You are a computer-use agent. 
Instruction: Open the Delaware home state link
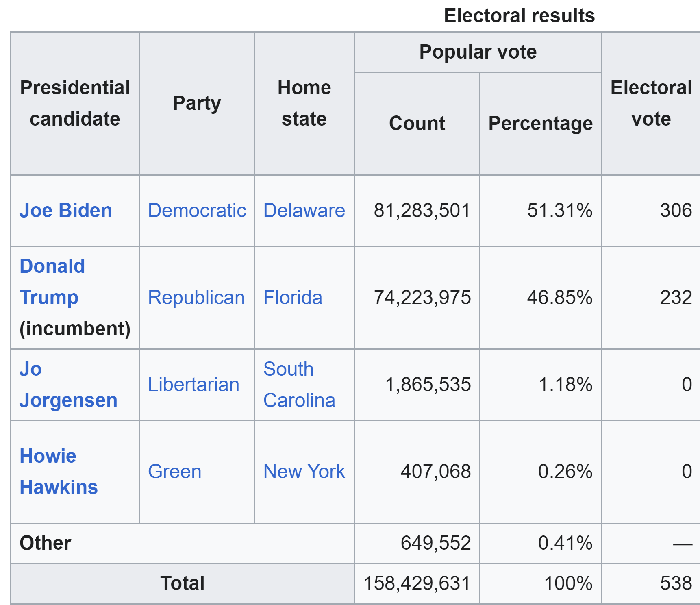pyautogui.click(x=304, y=211)
